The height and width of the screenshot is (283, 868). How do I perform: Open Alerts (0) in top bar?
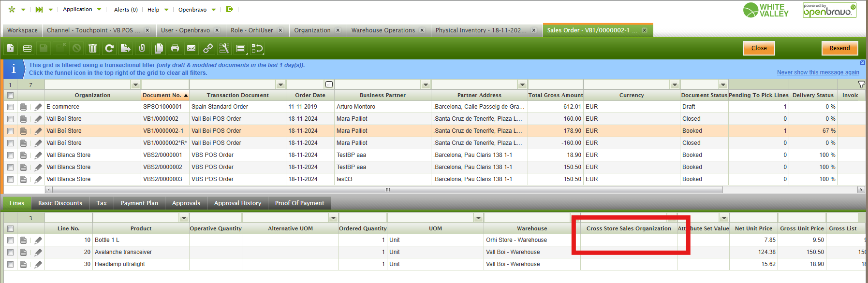tap(126, 9)
